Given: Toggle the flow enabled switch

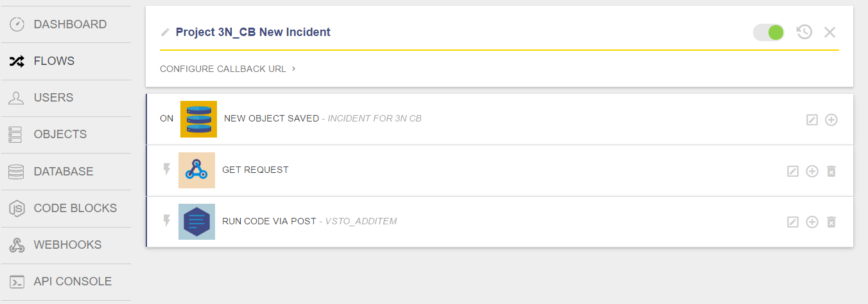Looking at the screenshot, I should click(768, 32).
